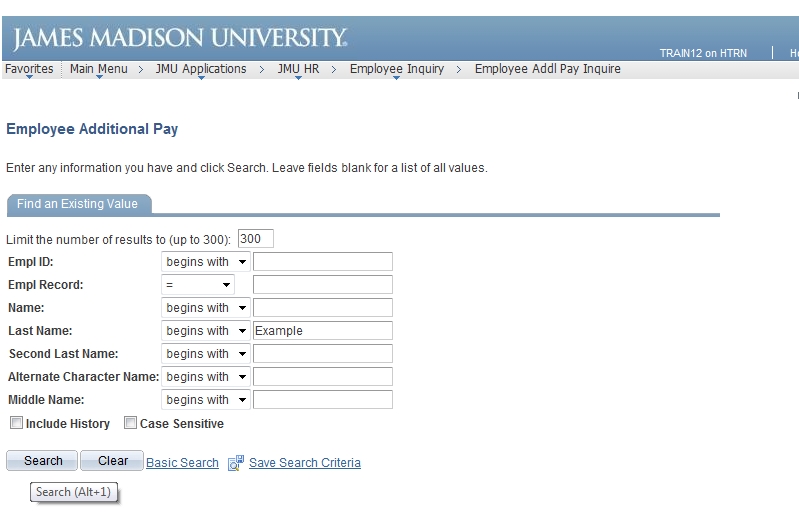This screenshot has height=514, width=799.
Task: Open Employee Inquiry breadcrumb menu
Action: coord(396,69)
